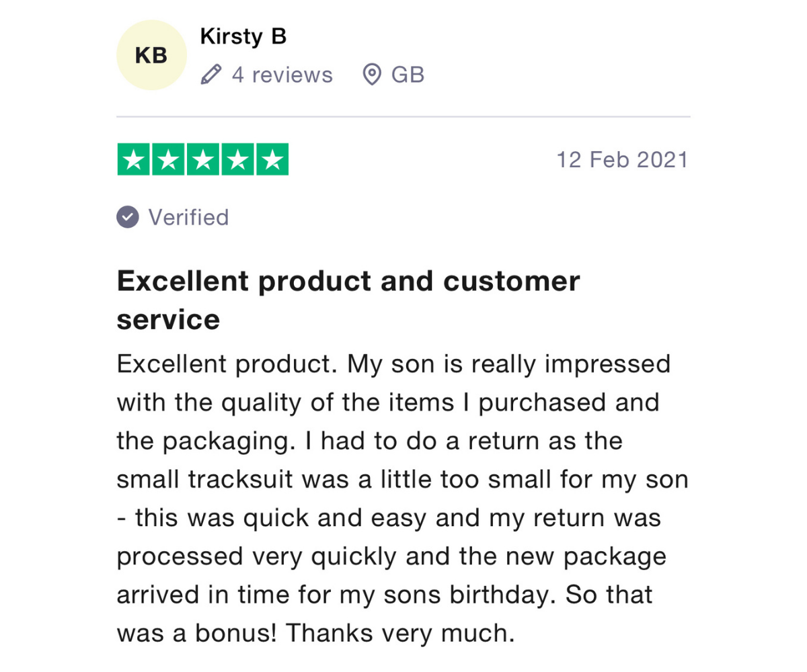Click the divider line under the reviewer info

click(403, 117)
